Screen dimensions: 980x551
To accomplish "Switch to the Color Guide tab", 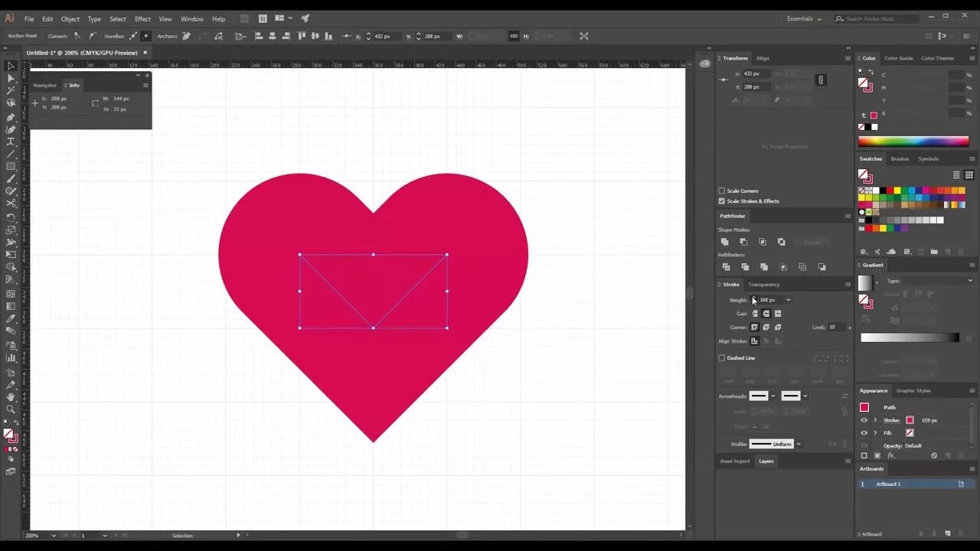I will pos(899,58).
